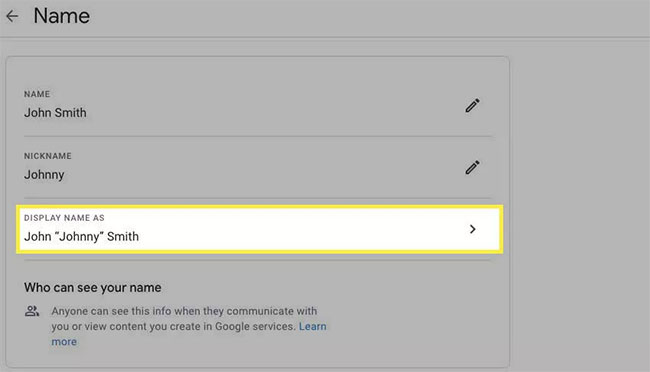The width and height of the screenshot is (650, 372).
Task: Go back using the left arrow
Action: point(12,16)
